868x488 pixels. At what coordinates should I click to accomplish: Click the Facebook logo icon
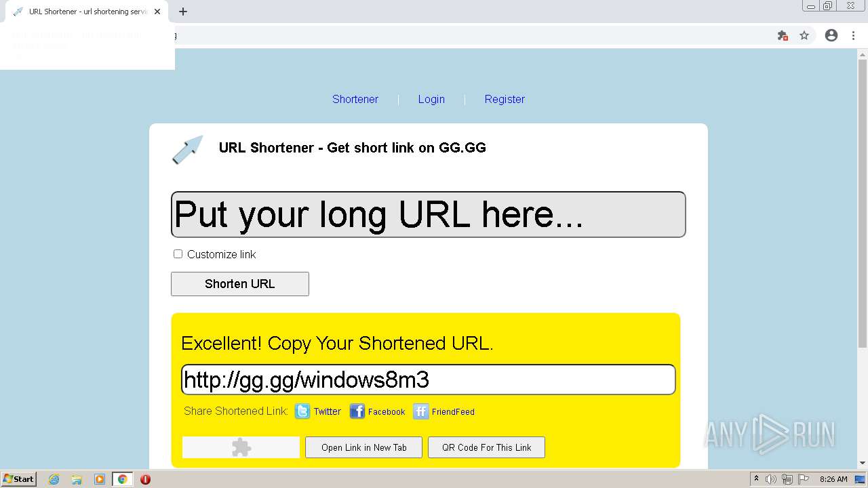coord(357,411)
